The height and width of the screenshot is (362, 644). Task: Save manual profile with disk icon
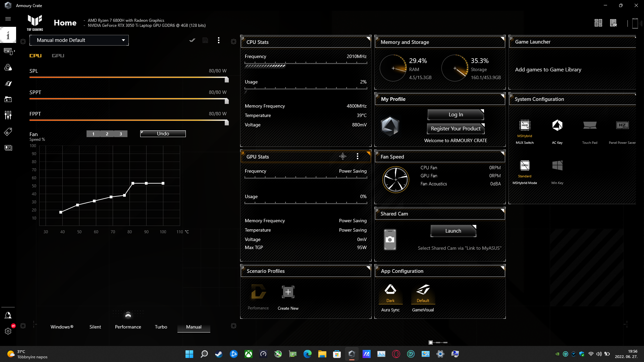pyautogui.click(x=205, y=40)
